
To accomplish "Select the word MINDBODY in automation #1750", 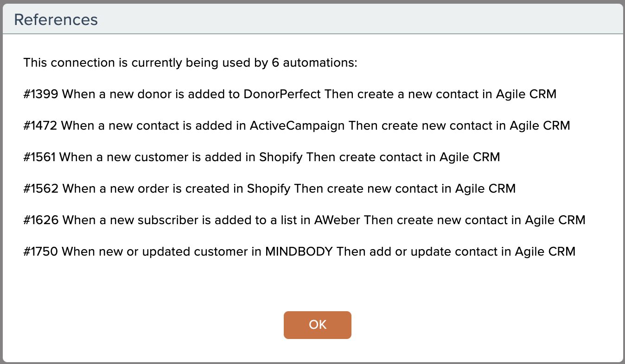I will (299, 251).
